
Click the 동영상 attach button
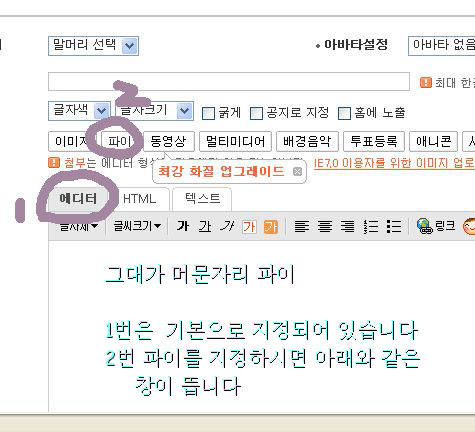coord(168,141)
